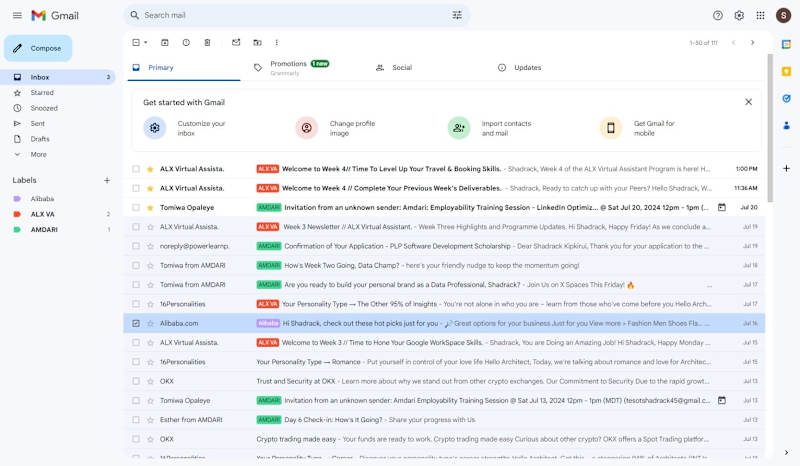Select the Week 3 Newsletter email checkbox

pyautogui.click(x=136, y=227)
